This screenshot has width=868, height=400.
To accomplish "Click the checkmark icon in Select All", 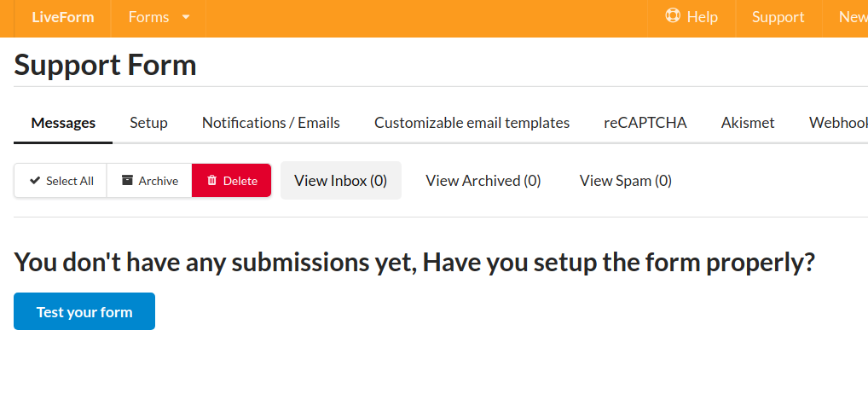I will (35, 181).
